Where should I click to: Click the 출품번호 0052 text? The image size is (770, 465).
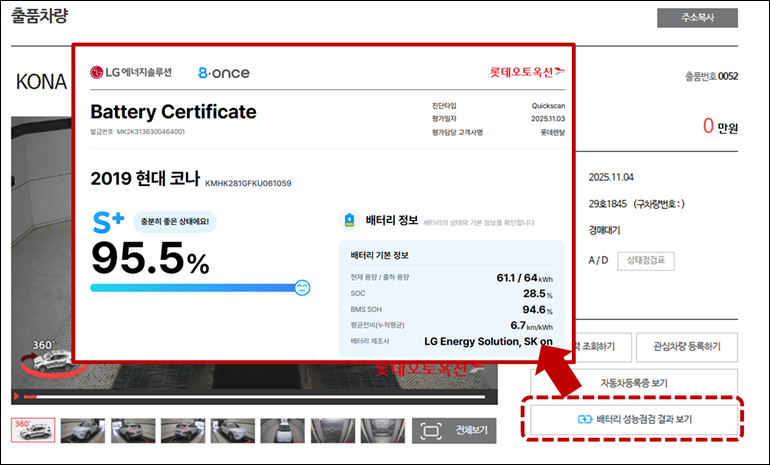point(712,76)
